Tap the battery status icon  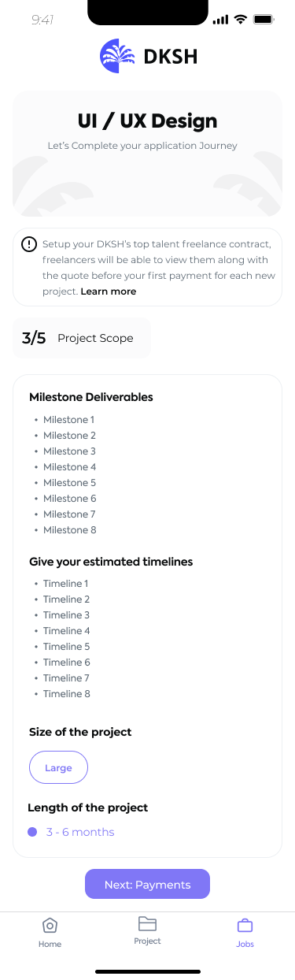(x=264, y=19)
